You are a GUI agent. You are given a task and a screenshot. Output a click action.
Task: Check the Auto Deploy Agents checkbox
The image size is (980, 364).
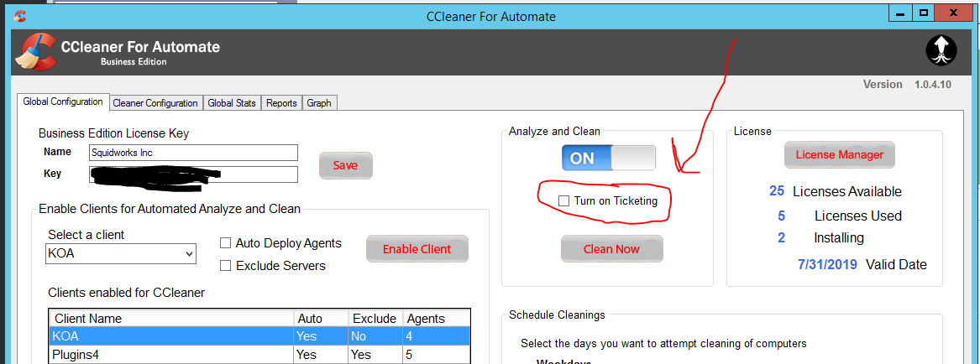(225, 243)
